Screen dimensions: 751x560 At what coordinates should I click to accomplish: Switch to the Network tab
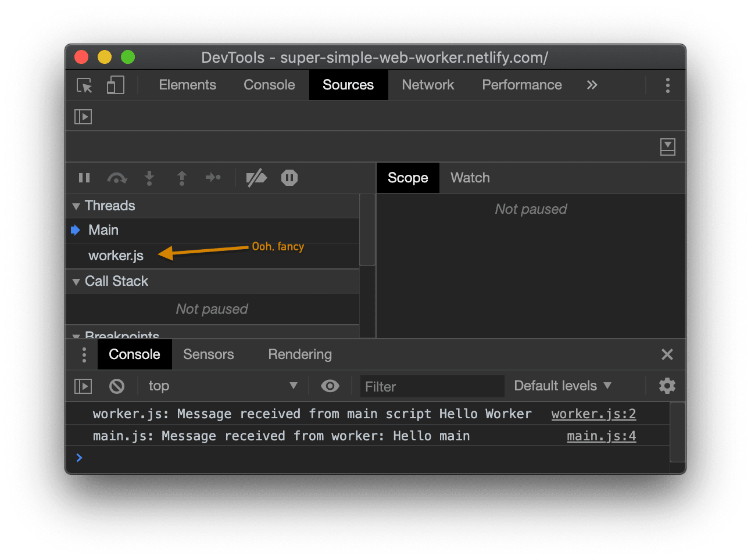coord(428,85)
